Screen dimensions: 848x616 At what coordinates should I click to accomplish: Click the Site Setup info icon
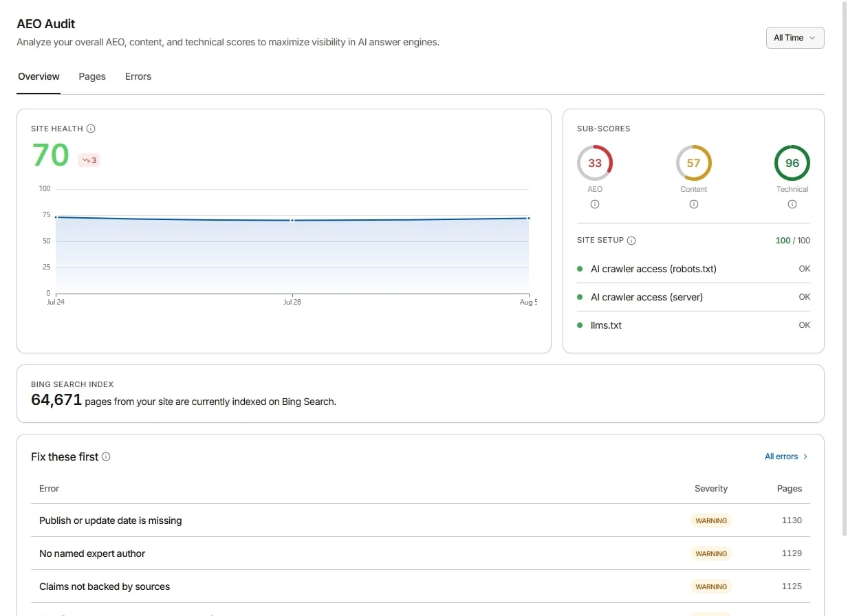coord(631,241)
